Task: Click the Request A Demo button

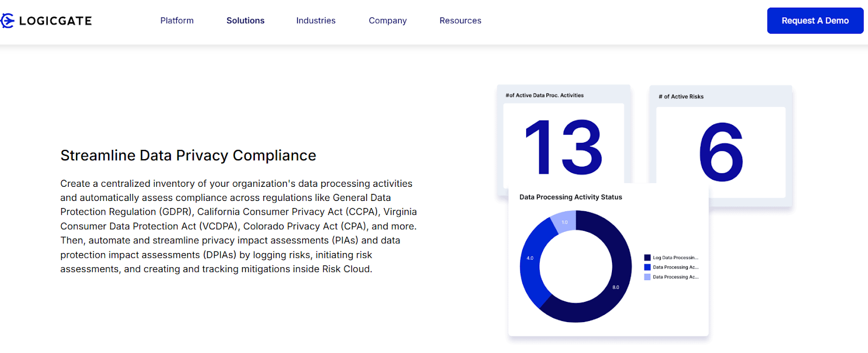Action: (x=815, y=21)
